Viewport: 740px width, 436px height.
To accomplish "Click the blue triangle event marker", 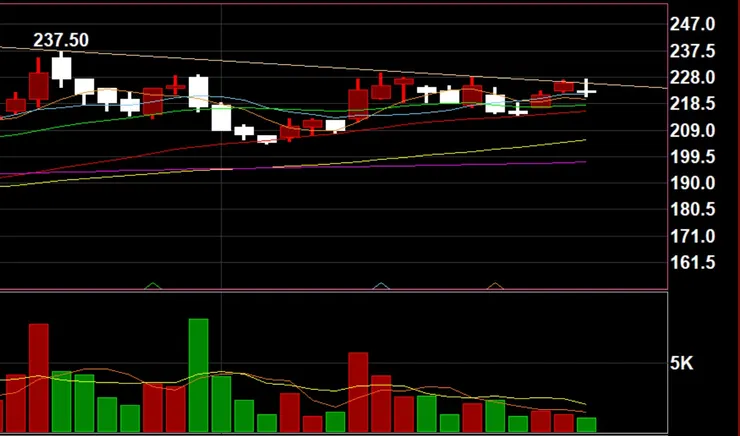I will tap(381, 285).
